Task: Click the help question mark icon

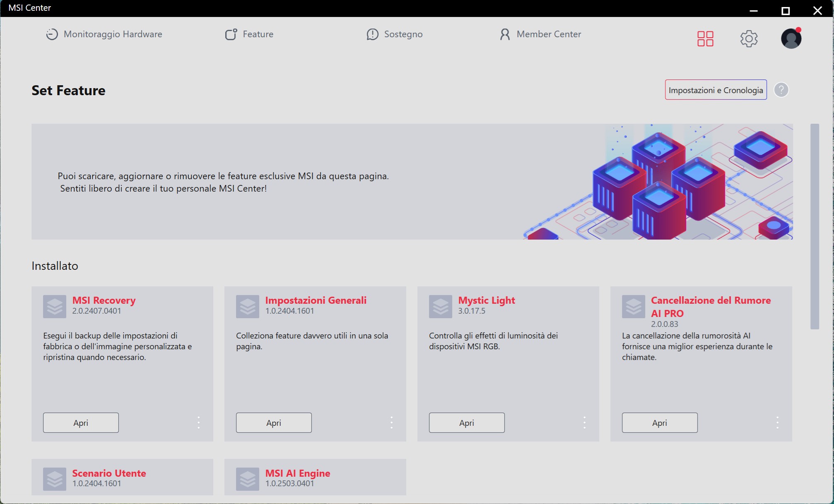Action: [781, 90]
